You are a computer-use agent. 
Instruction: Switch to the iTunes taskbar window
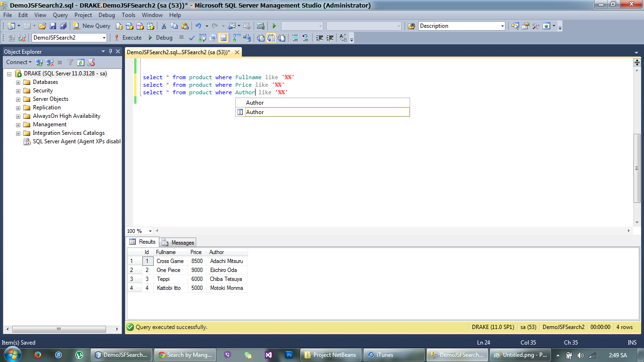pyautogui.click(x=395, y=355)
